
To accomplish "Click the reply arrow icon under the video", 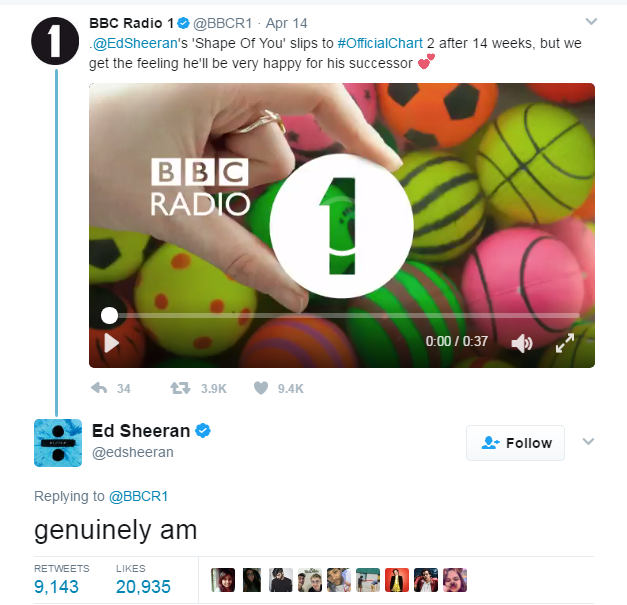I will (98, 388).
